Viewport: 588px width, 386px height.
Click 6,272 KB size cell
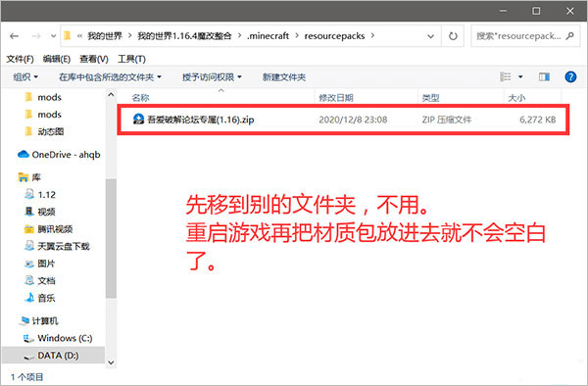pos(537,120)
